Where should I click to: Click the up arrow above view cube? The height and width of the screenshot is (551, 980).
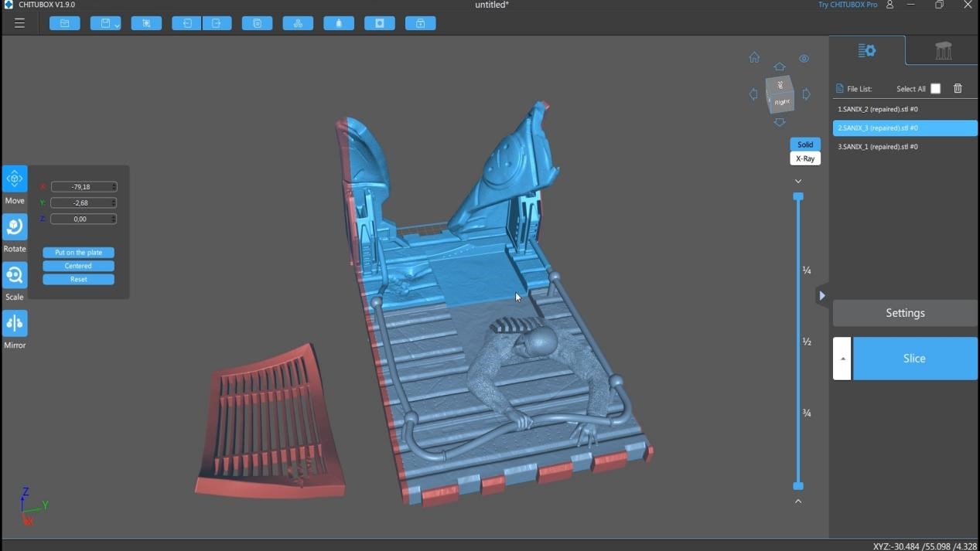[780, 67]
